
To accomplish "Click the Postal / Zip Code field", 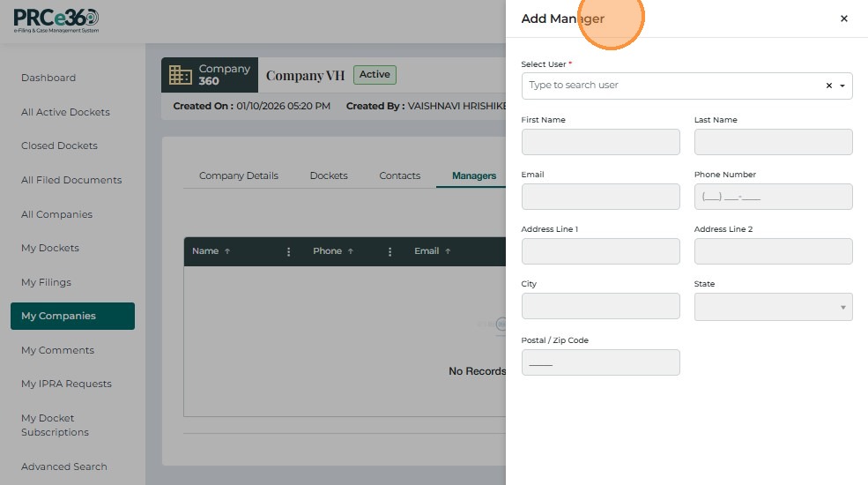I will pos(601,362).
